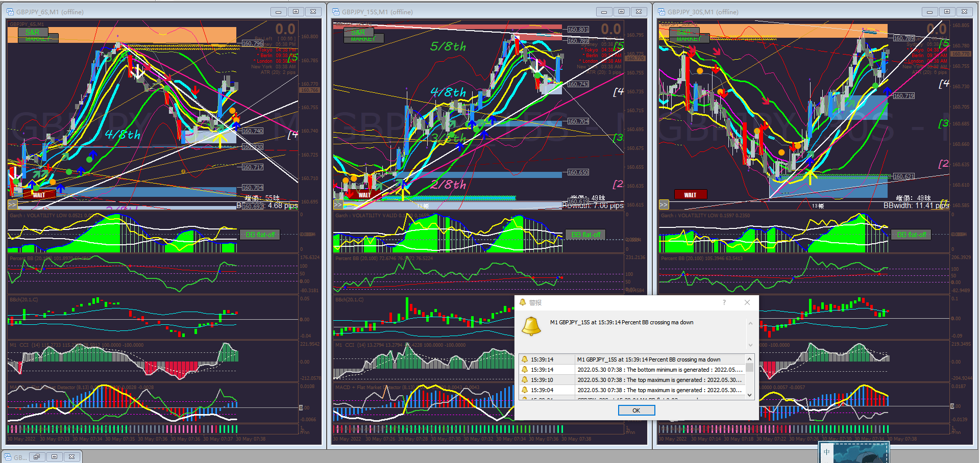
Task: Click the 160.789 price label in the GBPJPY_30S chart
Action: point(904,38)
